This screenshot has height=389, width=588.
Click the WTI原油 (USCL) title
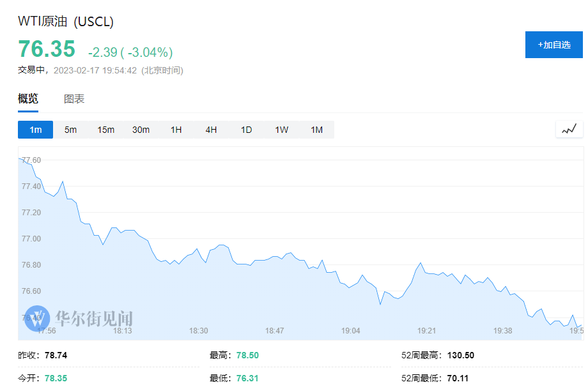[x=66, y=21]
